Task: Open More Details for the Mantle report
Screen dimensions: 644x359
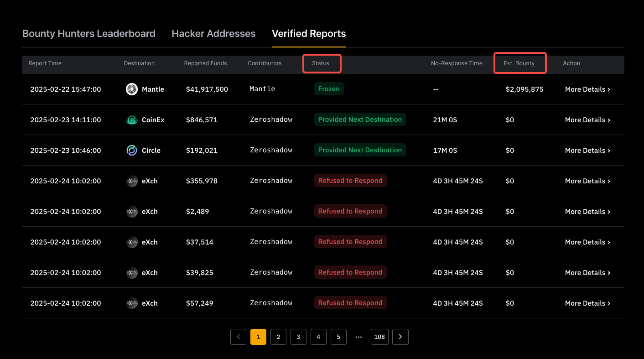Action: click(x=587, y=89)
